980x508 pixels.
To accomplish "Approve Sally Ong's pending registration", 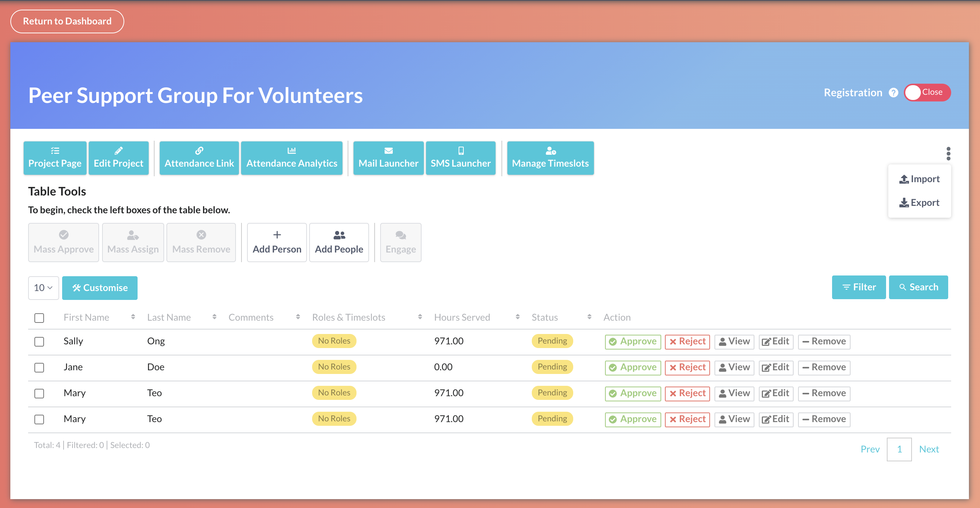I will (x=633, y=342).
